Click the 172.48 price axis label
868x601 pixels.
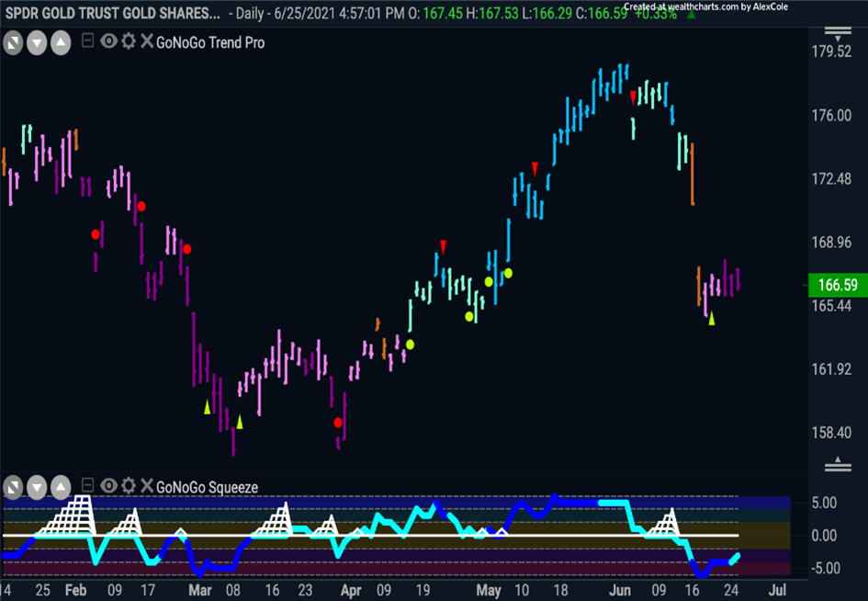831,179
